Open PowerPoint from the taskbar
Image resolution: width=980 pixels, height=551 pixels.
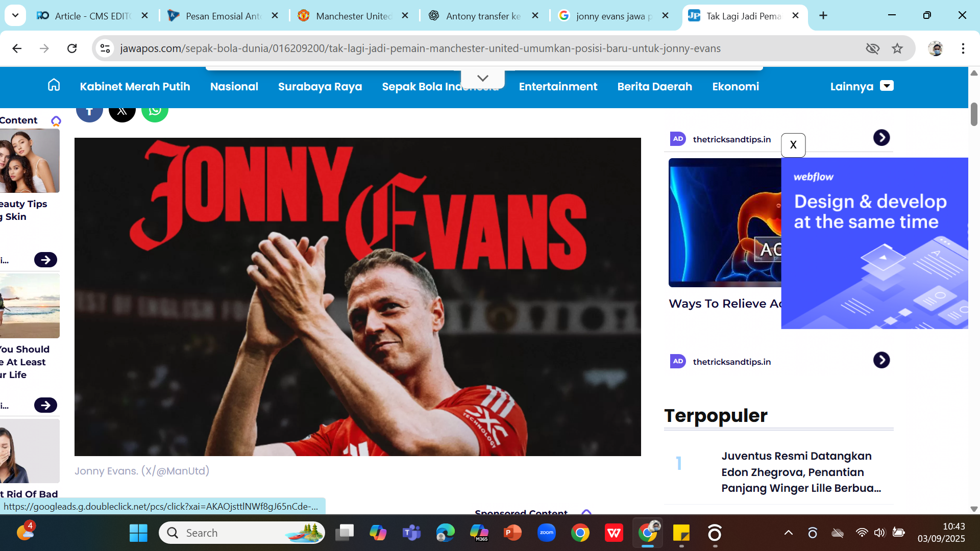pos(512,533)
